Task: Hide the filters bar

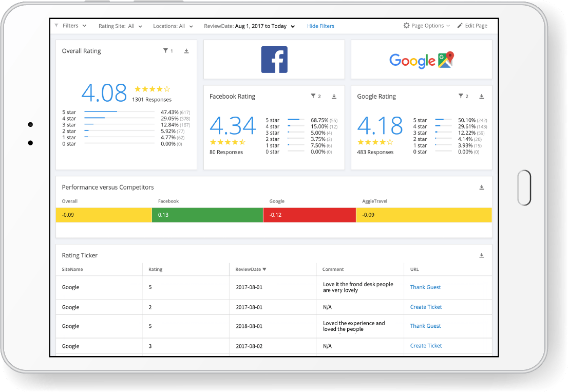Action: pos(320,26)
